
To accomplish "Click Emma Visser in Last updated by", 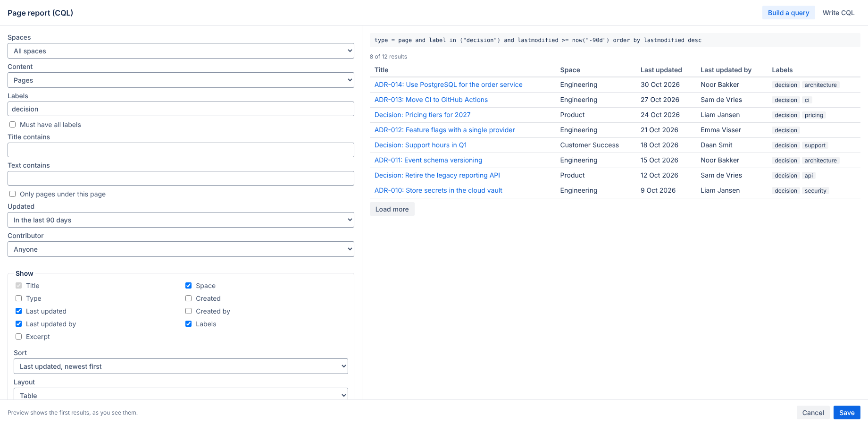I will pos(721,130).
